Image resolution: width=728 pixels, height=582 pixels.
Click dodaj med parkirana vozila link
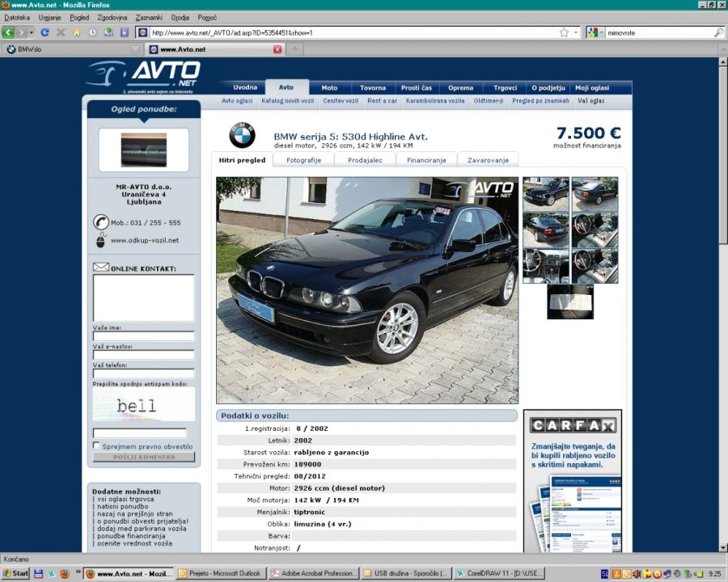click(142, 529)
